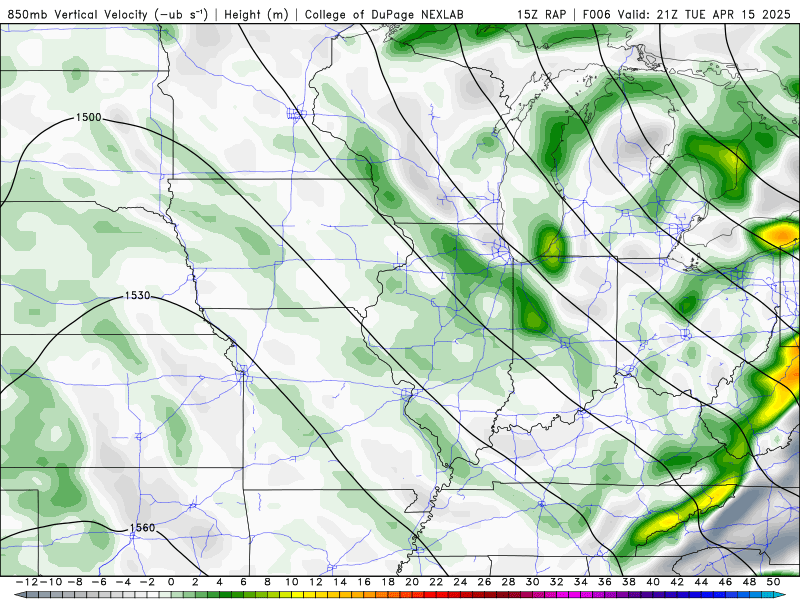Screen dimensions: 800x600
Task: Click the color scale label '44'
Action: [701, 582]
